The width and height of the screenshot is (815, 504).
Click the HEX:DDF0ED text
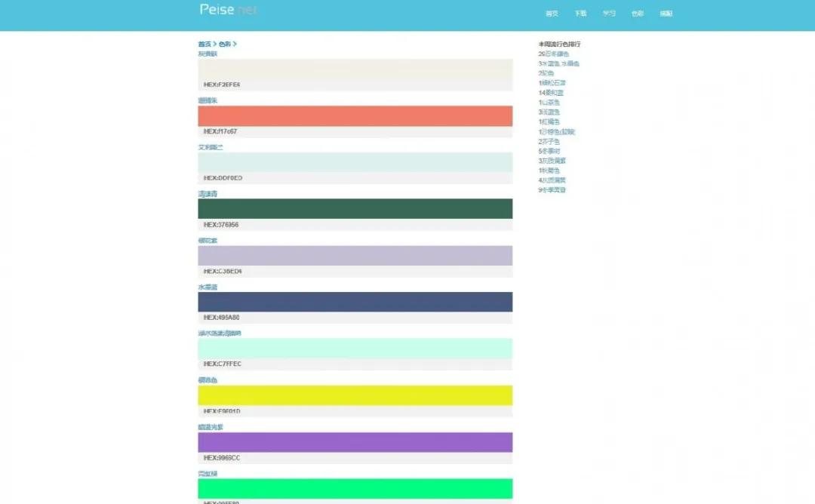click(x=223, y=178)
